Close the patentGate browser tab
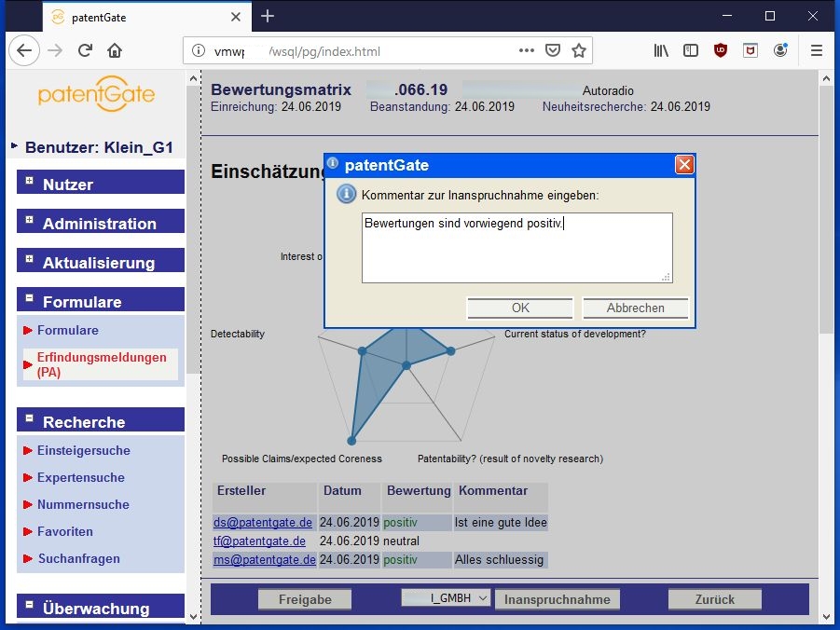Viewport: 840px width, 630px height. tap(236, 17)
